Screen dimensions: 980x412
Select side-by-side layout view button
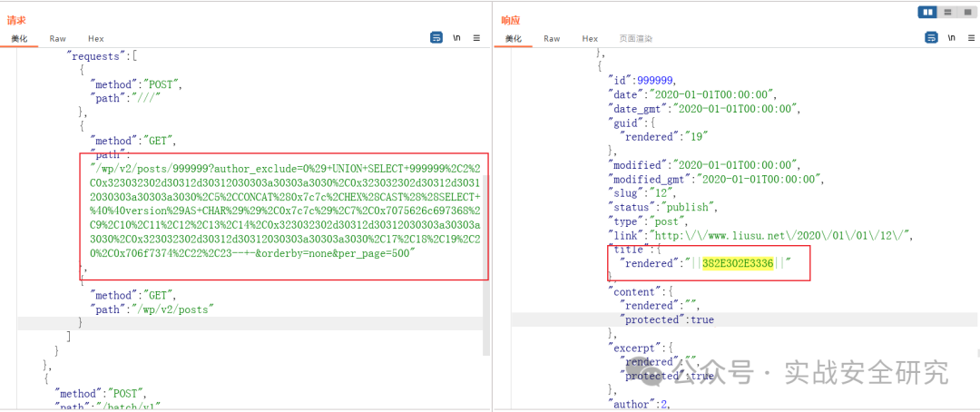[x=926, y=12]
